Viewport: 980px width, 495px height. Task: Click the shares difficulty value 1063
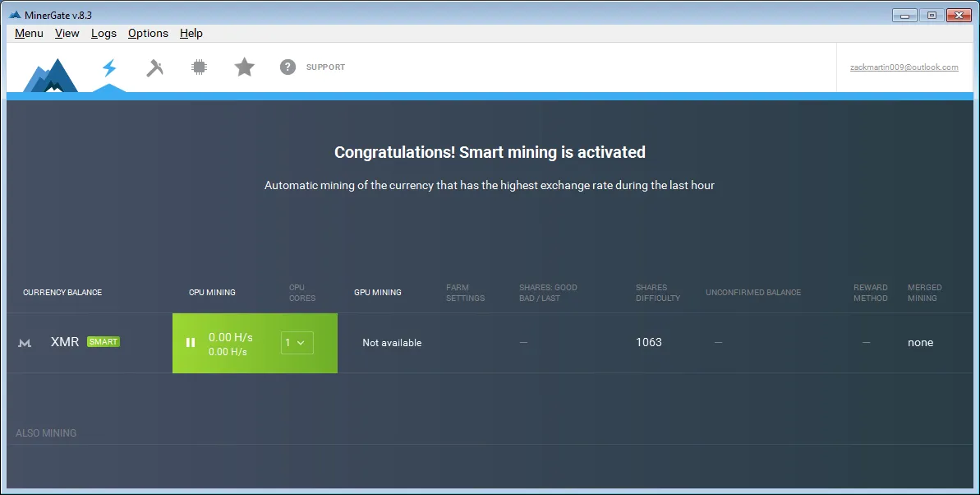click(649, 342)
